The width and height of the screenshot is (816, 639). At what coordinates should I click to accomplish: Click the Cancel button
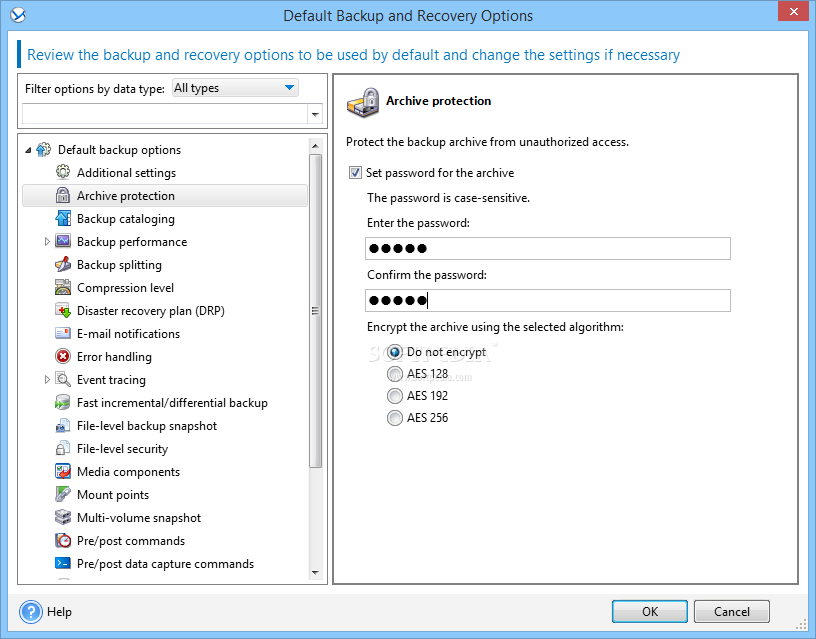click(732, 611)
